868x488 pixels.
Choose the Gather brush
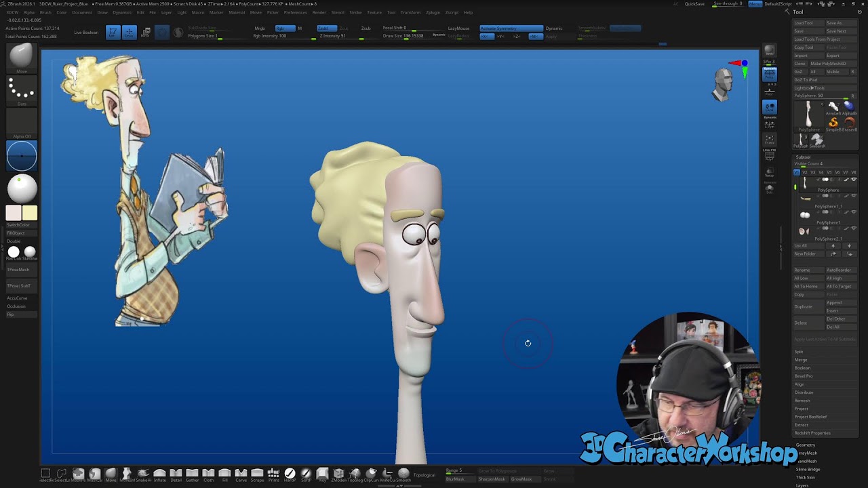[x=192, y=474]
